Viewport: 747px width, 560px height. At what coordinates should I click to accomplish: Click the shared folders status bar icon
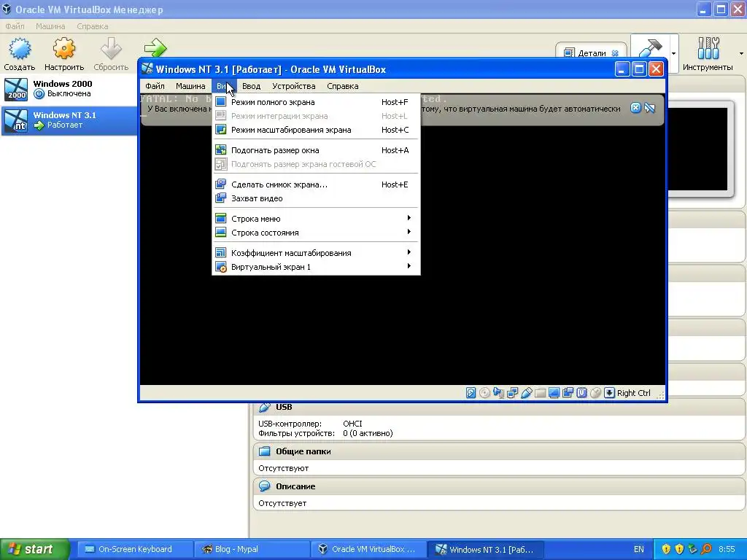(541, 393)
